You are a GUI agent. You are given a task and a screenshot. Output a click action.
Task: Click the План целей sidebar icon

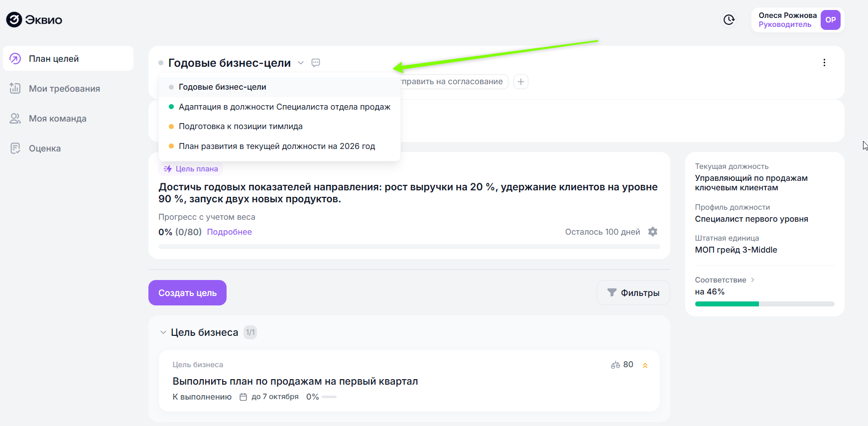15,59
